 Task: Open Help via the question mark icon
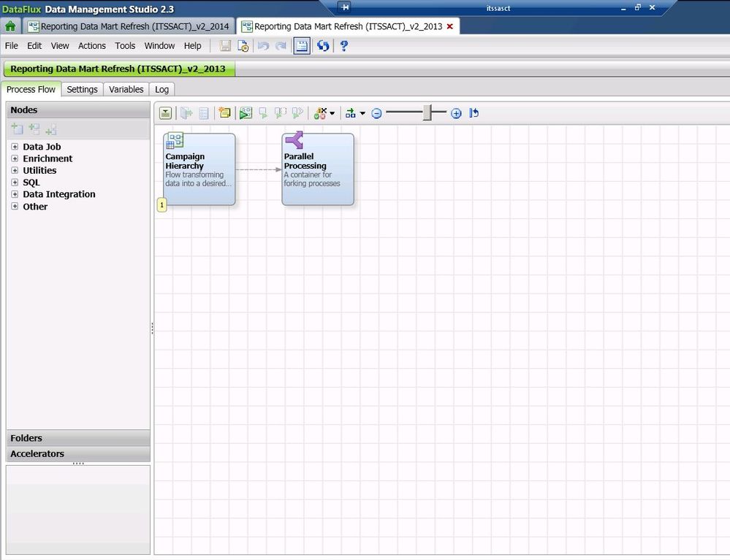(x=343, y=45)
